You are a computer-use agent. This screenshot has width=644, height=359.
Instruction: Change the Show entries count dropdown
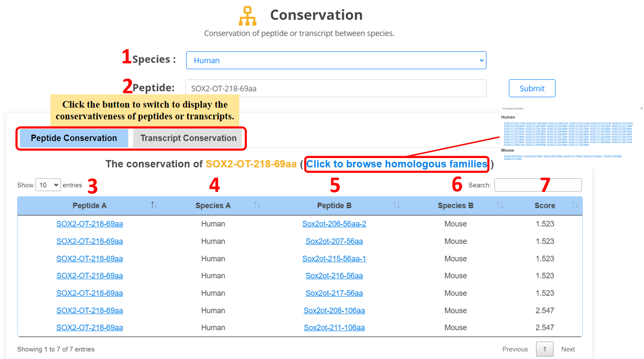coord(48,185)
